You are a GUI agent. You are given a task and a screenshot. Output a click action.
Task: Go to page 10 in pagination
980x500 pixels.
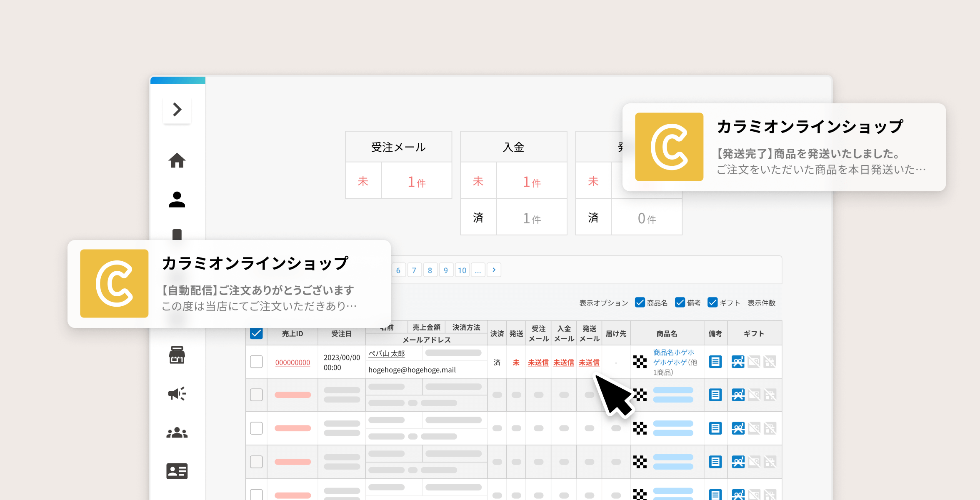click(x=462, y=270)
